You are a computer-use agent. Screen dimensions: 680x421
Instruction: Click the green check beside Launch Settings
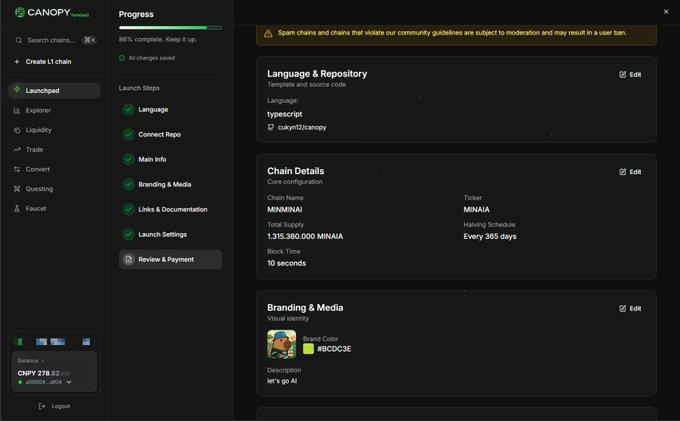[128, 235]
